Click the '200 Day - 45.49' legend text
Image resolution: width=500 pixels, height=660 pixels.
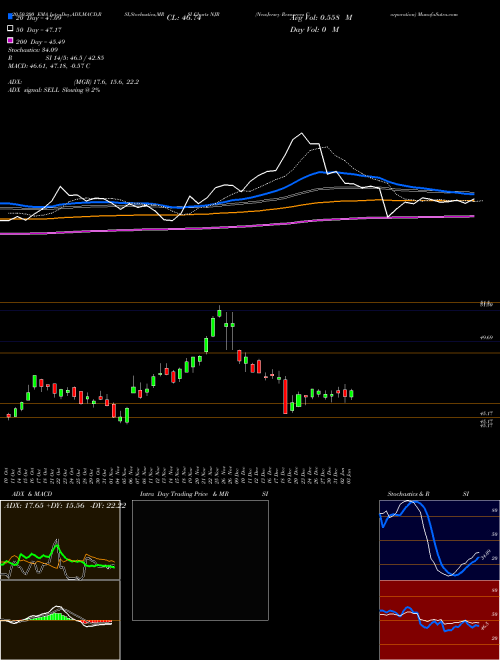(x=40, y=42)
